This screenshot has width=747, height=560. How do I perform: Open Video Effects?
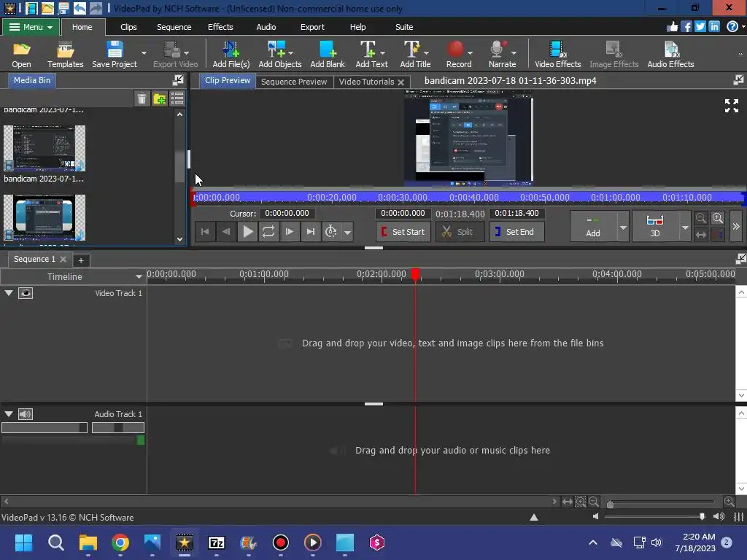click(558, 54)
